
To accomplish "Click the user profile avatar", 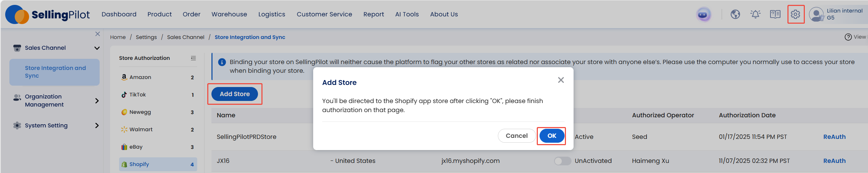I will click(x=816, y=14).
